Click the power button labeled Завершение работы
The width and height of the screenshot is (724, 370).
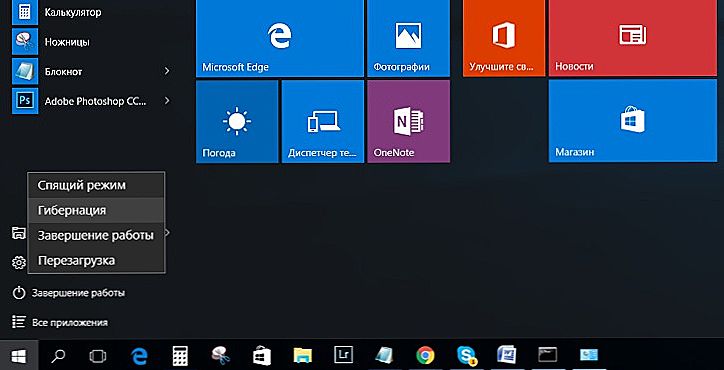click(x=68, y=293)
